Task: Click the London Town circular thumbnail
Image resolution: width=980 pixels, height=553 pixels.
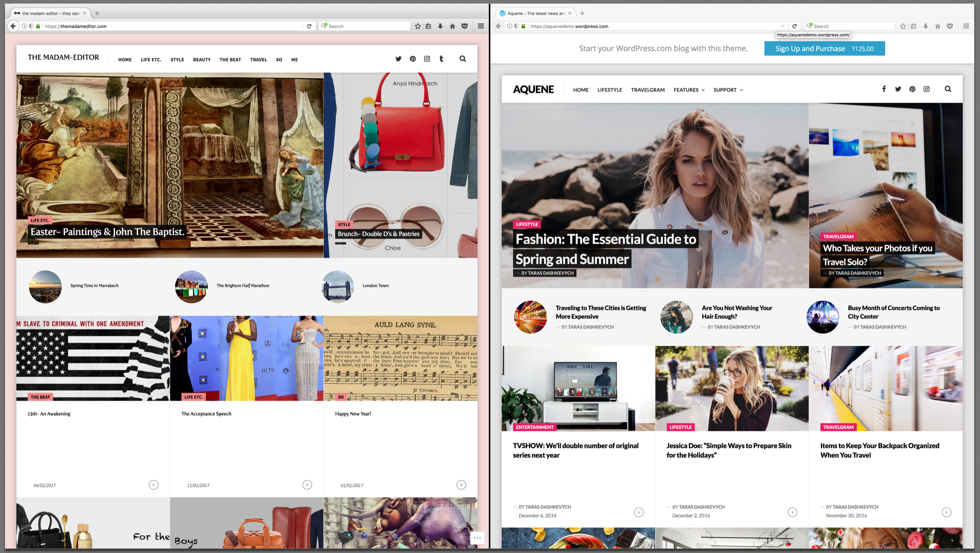Action: pos(337,286)
